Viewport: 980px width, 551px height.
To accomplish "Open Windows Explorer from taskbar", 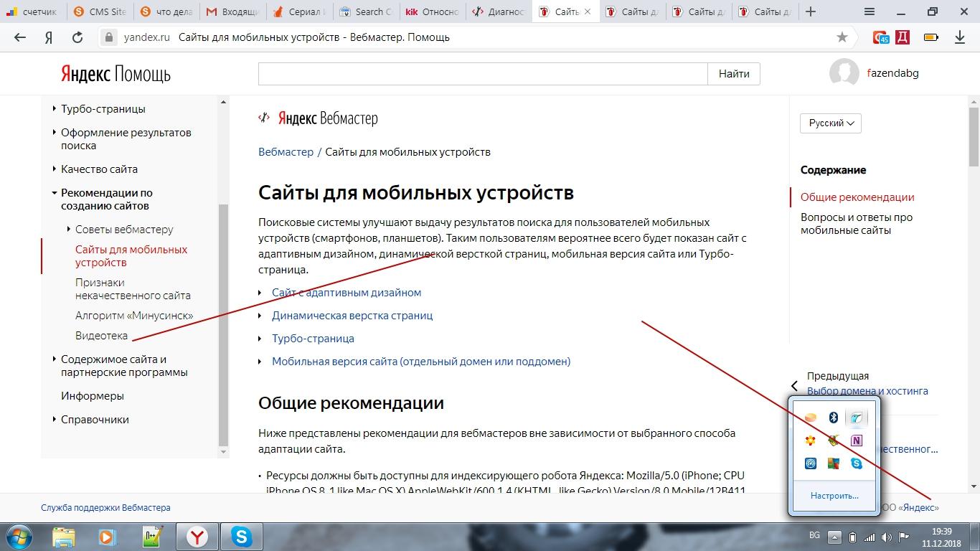I will pyautogui.click(x=64, y=537).
